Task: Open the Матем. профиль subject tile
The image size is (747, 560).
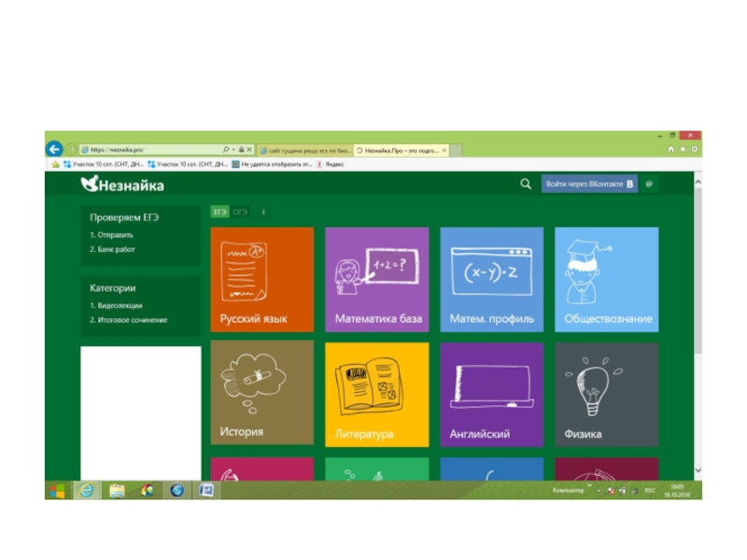Action: [x=492, y=279]
